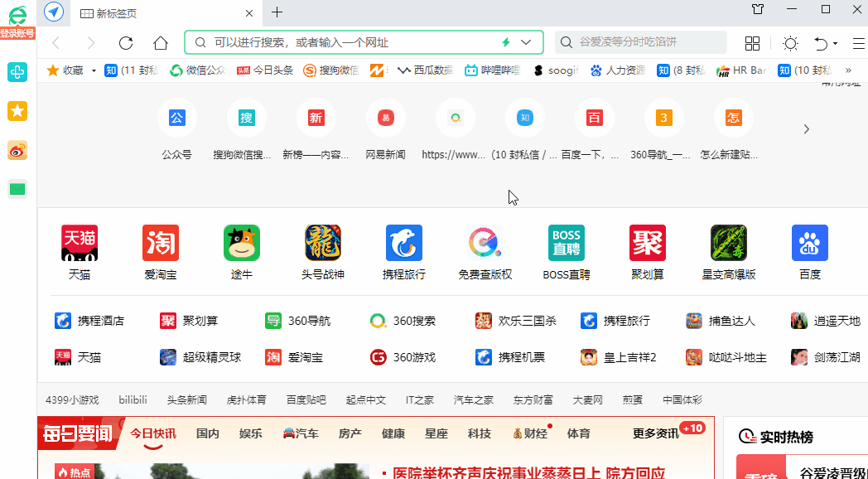This screenshot has width=868, height=479.
Task: Open the green mail sidebar icon
Action: pyautogui.click(x=17, y=190)
